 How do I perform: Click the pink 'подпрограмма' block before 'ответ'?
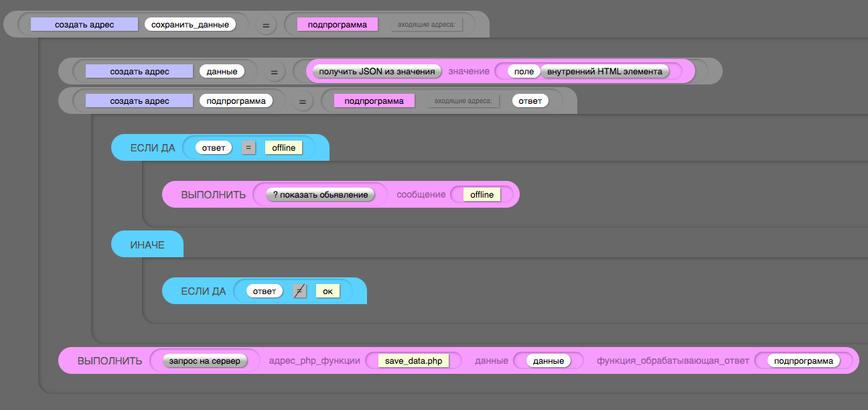[x=374, y=101]
